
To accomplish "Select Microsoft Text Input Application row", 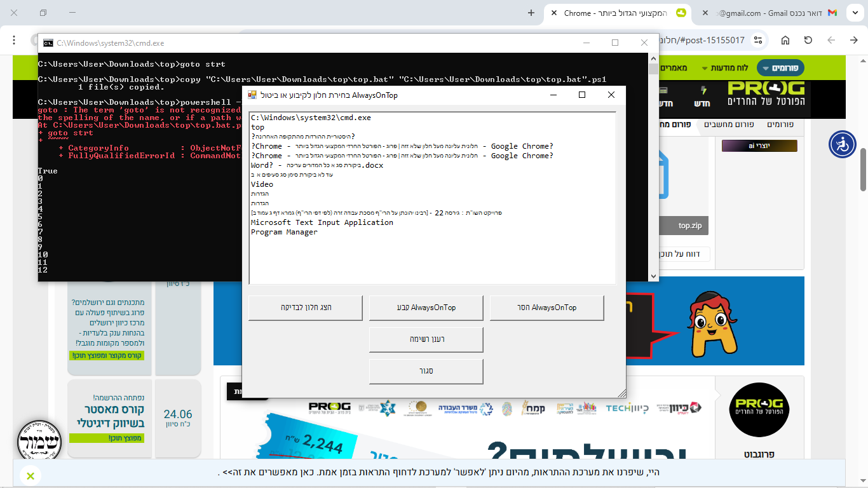I will (432, 222).
